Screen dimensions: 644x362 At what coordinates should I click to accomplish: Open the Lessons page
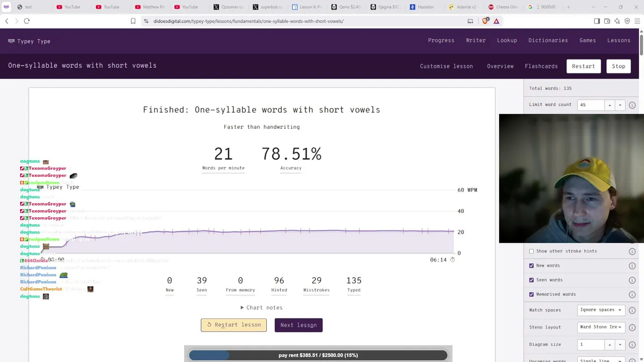point(618,41)
